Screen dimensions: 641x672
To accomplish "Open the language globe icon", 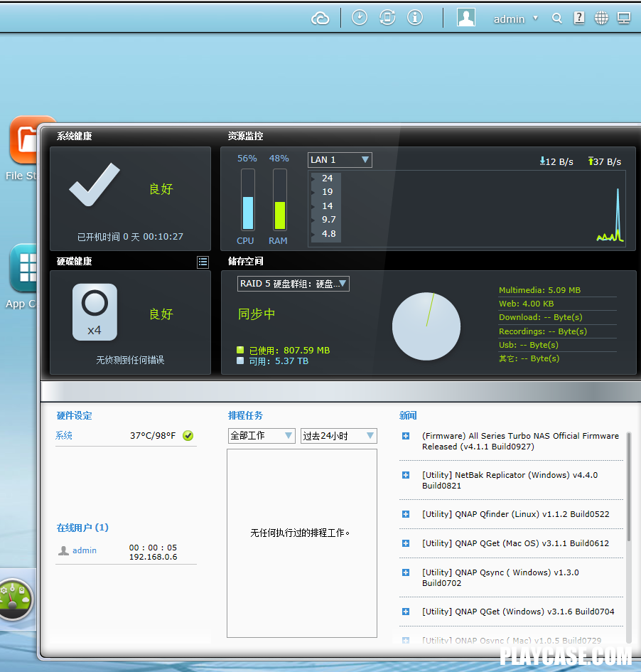I will 601,18.
